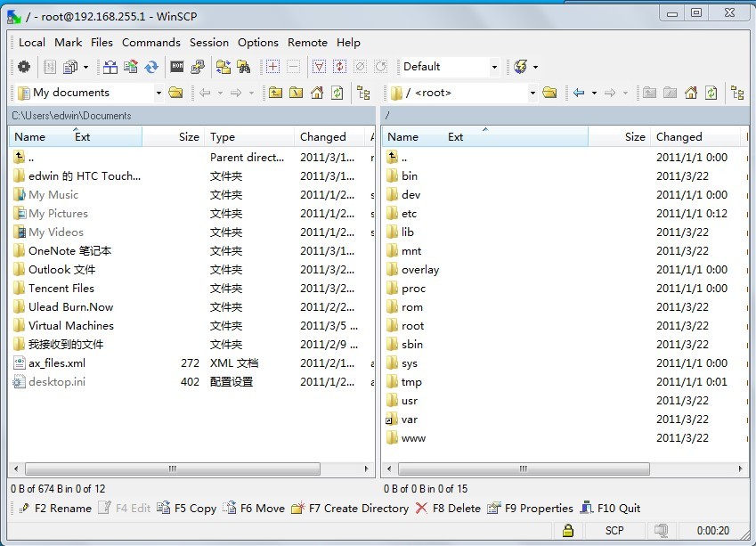The image size is (756, 546).
Task: Open session in PuTTY icon
Action: click(x=198, y=67)
